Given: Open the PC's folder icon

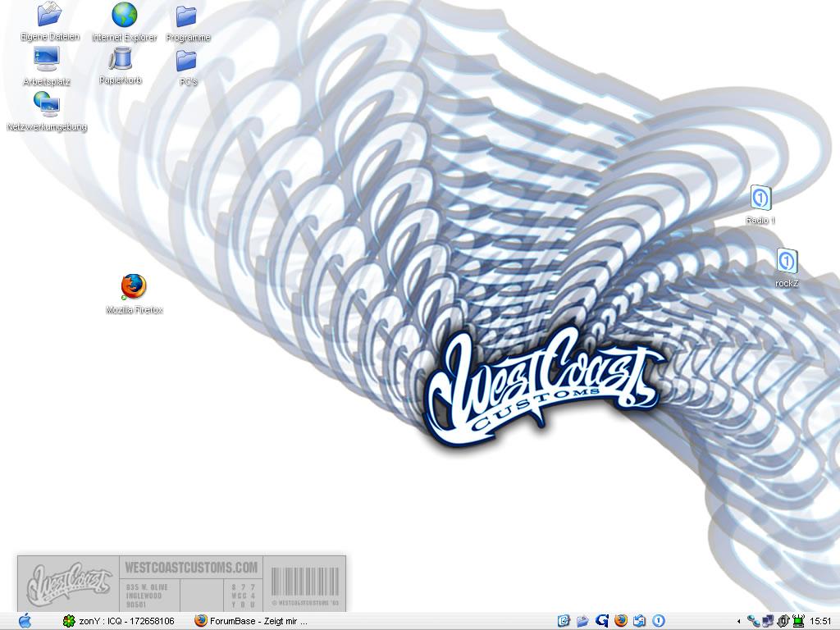Looking at the screenshot, I should [x=186, y=61].
